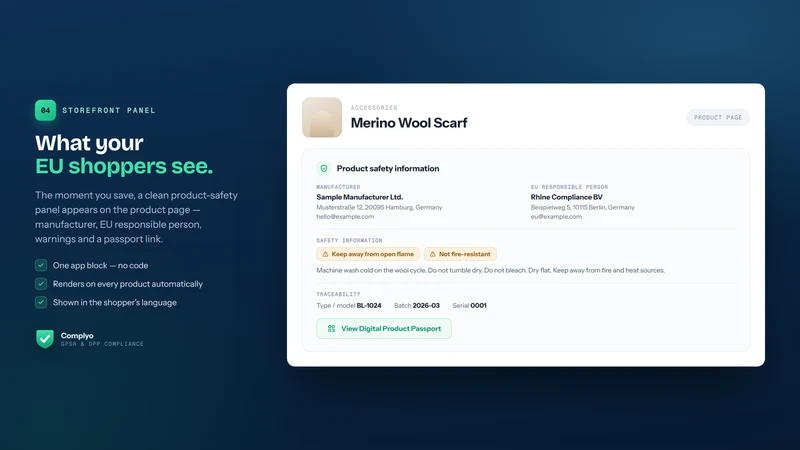Click the View Digital Product Passport button
The width and height of the screenshot is (800, 450).
pyautogui.click(x=384, y=329)
